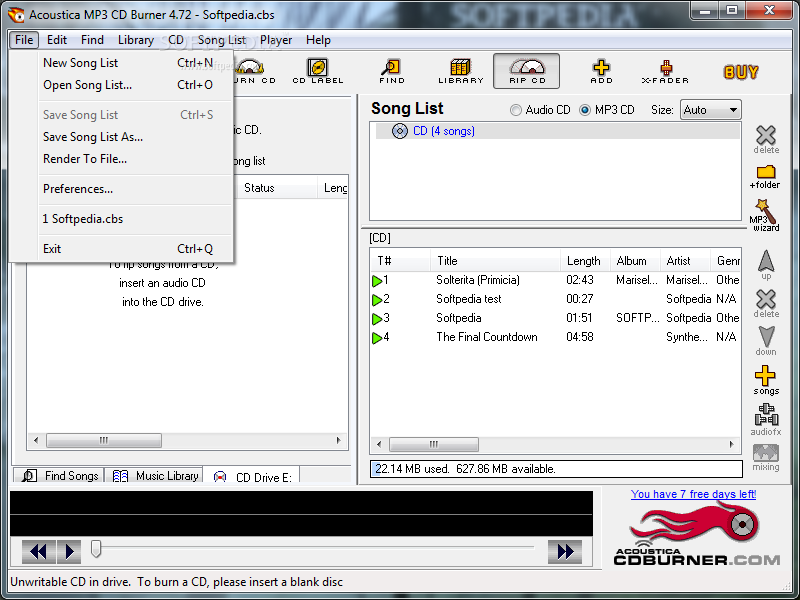
Task: Click the Status column header
Action: click(276, 188)
